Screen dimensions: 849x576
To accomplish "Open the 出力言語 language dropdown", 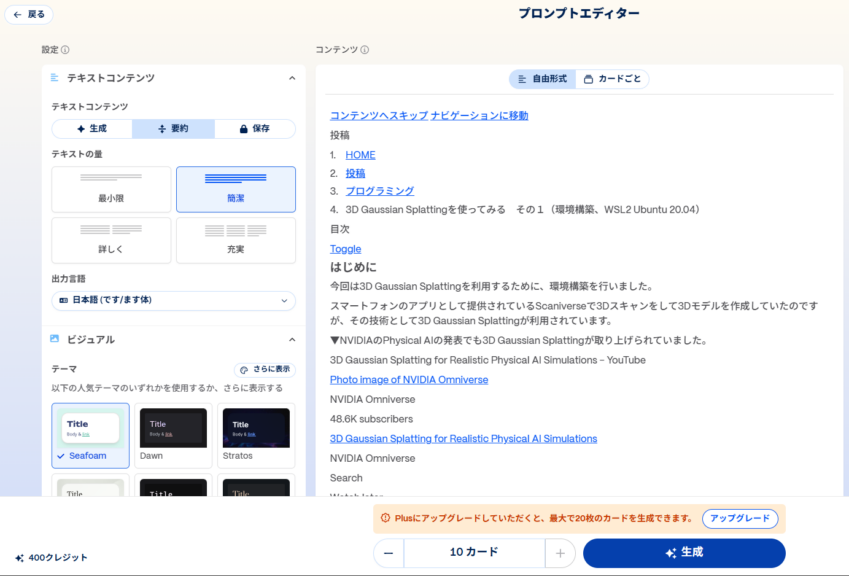I will click(x=173, y=300).
